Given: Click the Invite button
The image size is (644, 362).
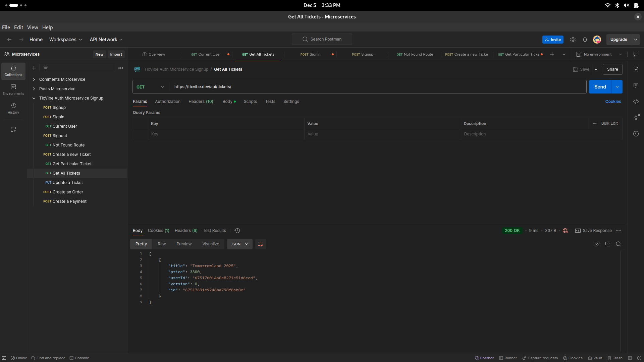Looking at the screenshot, I should point(553,40).
